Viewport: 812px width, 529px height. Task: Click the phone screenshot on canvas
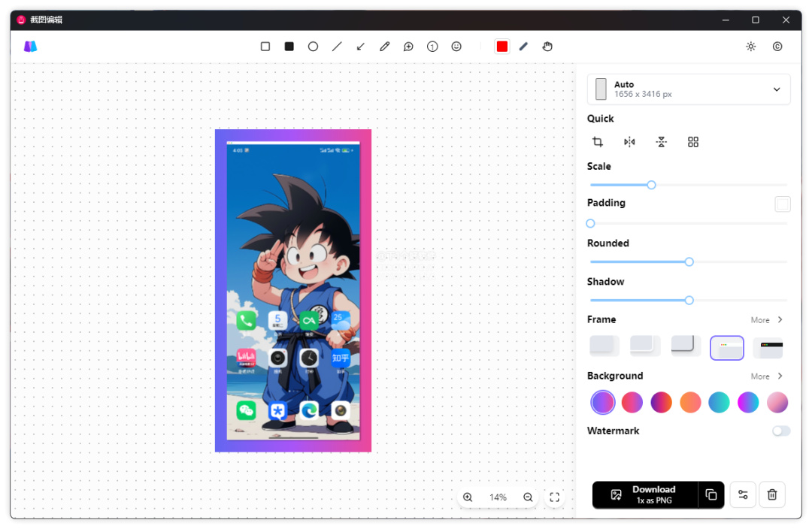tap(293, 291)
